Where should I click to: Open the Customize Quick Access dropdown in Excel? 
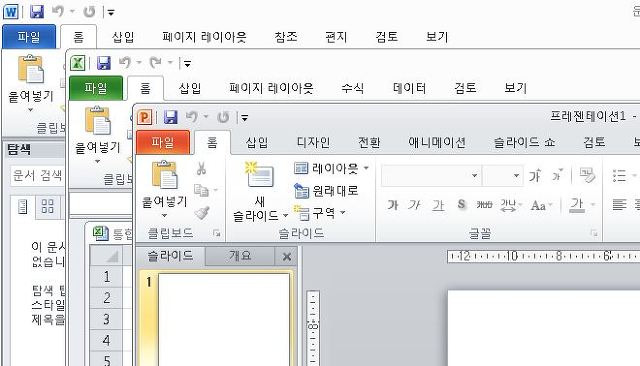click(187, 64)
